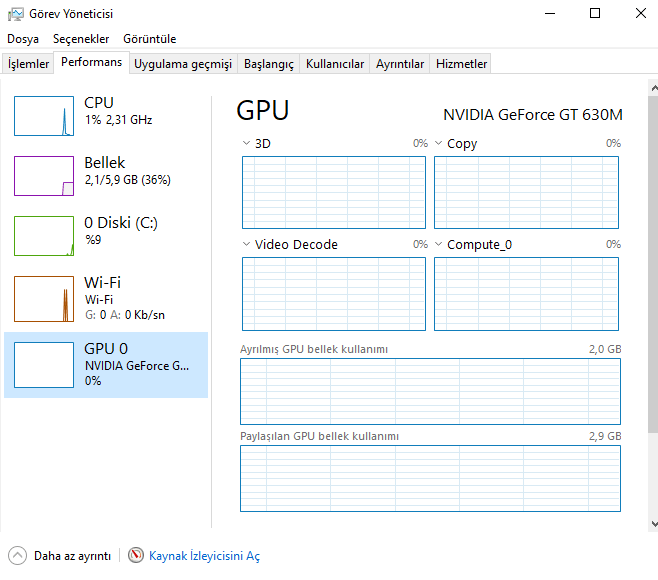Image resolution: width=658 pixels, height=580 pixels.
Task: Open the Video Decode graph dropdown
Action: click(247, 245)
